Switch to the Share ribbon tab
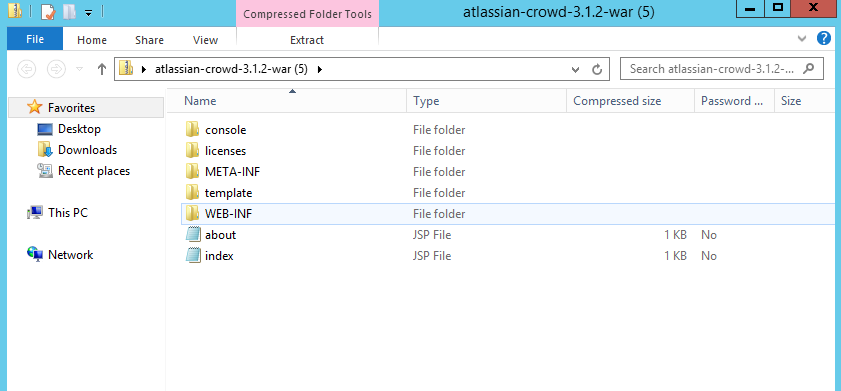Viewport: 841px width, 391px height. click(x=149, y=40)
